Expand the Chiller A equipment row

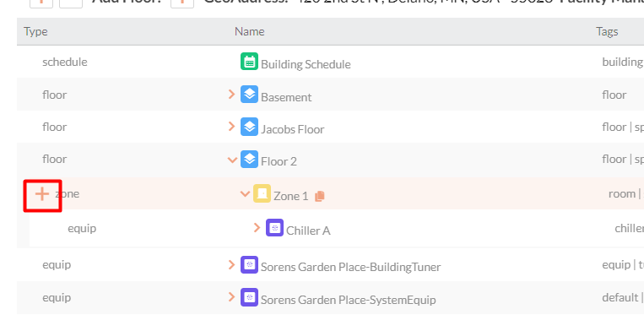(x=257, y=227)
